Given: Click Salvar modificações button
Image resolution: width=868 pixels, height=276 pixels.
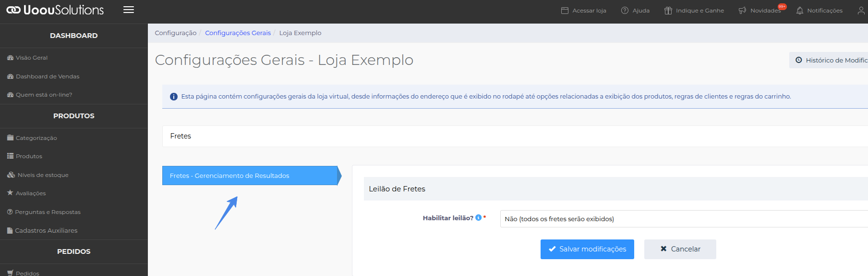Looking at the screenshot, I should click(587, 249).
